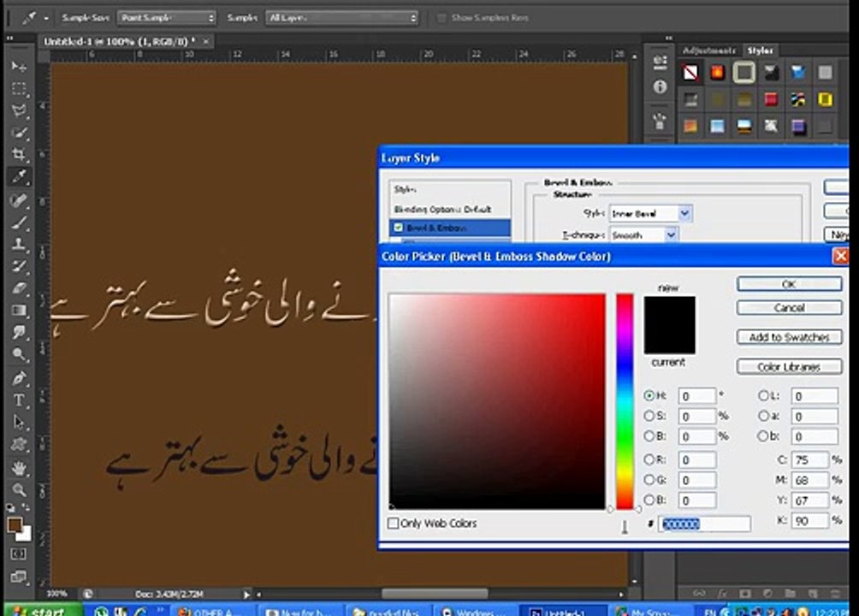Open the Technique Smooth dropdown
The height and width of the screenshot is (616, 859).
(643, 234)
